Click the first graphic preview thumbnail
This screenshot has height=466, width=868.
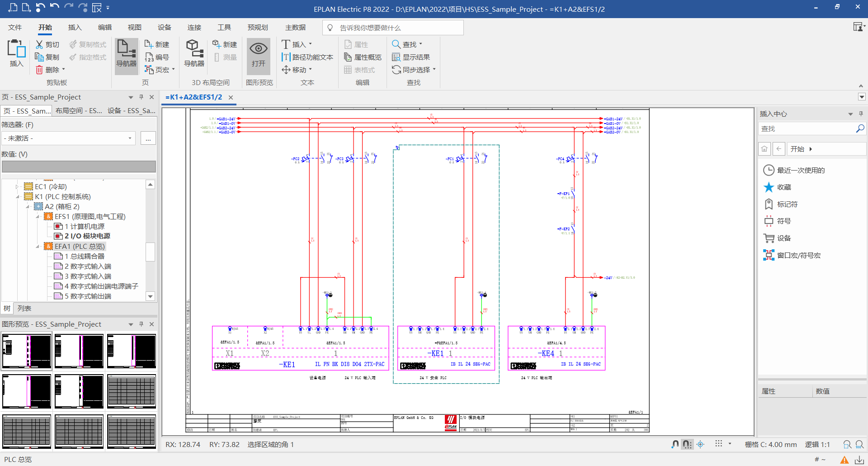27,352
